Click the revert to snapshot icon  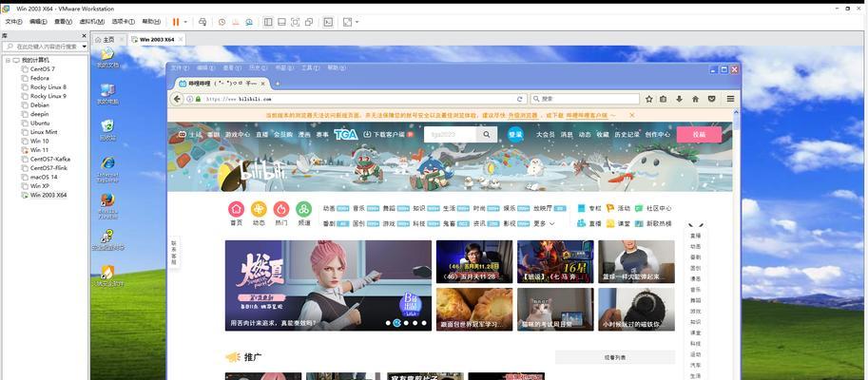(235, 22)
